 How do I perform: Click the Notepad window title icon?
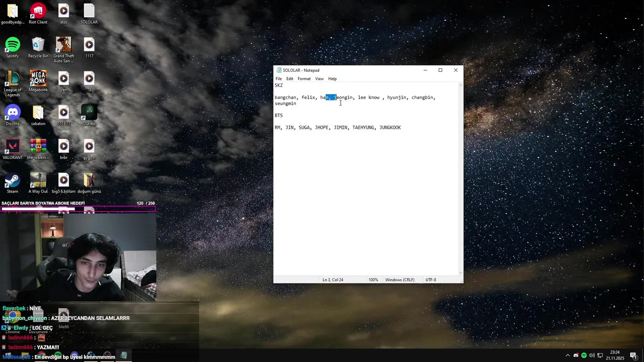pos(279,70)
